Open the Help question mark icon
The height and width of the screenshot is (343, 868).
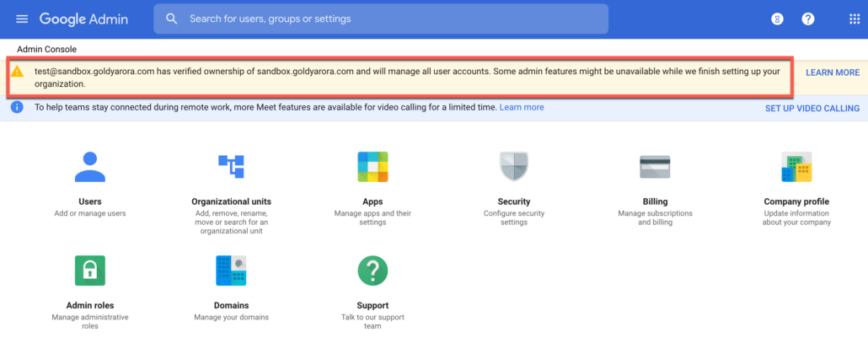[807, 19]
